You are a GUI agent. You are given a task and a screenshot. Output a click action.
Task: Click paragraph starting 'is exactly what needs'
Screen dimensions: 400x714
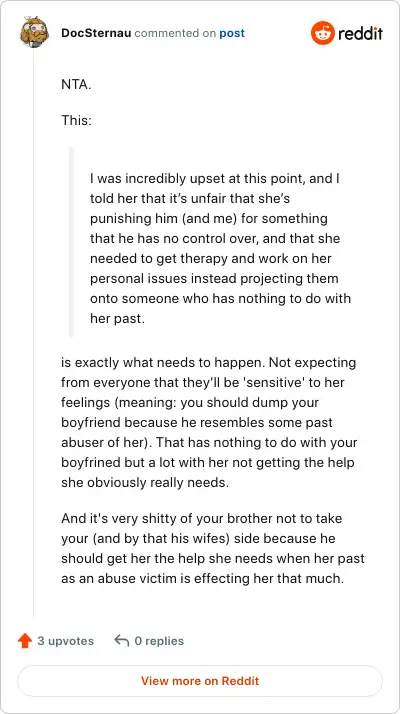click(209, 423)
